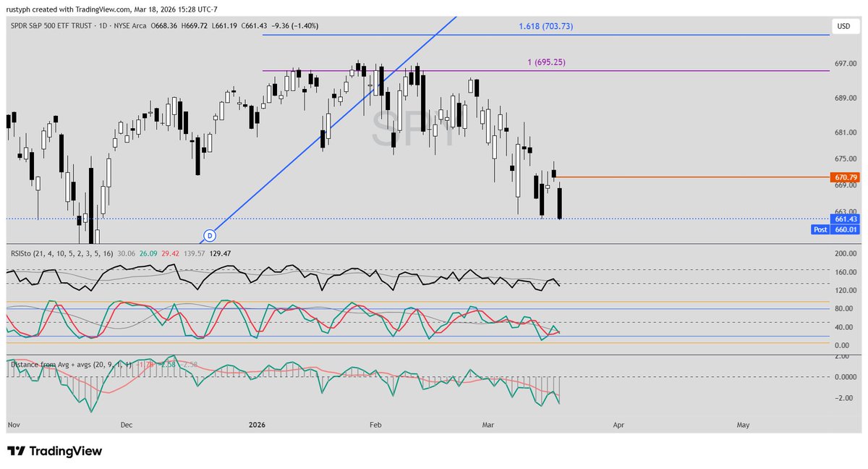Click the blue 661.43 last price label

point(845,218)
